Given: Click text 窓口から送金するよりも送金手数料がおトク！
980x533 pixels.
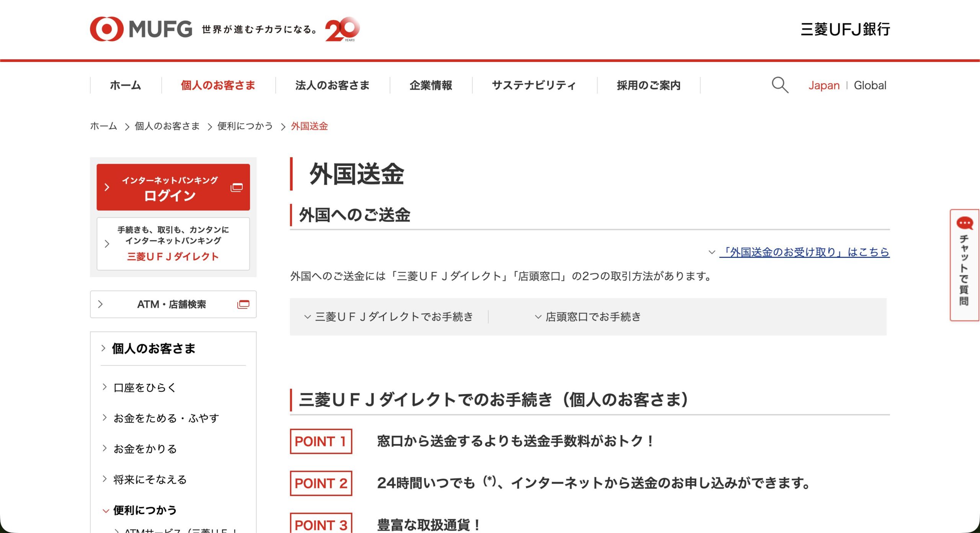Looking at the screenshot, I should (516, 441).
